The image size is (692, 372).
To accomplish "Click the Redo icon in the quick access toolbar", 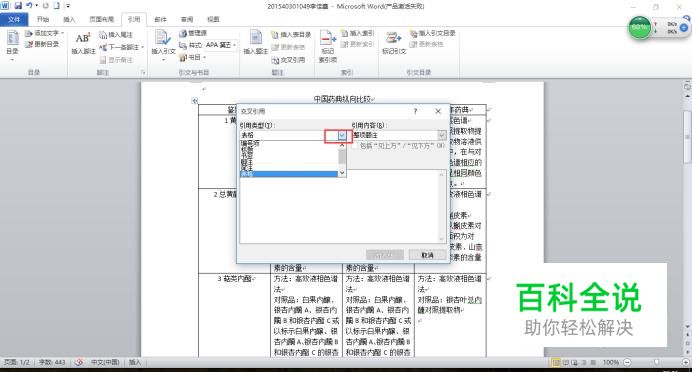I will [45, 6].
